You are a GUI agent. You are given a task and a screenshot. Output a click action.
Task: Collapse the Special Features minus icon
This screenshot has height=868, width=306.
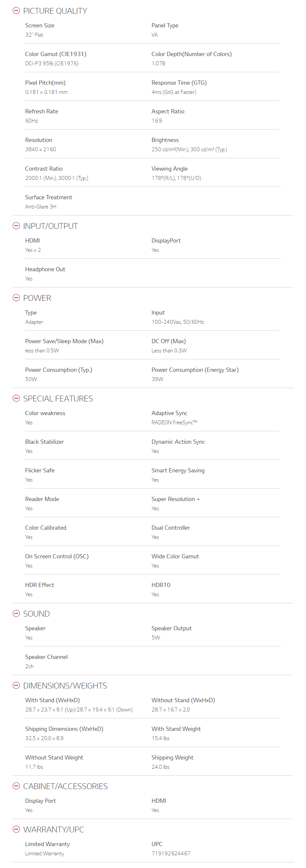point(16,398)
